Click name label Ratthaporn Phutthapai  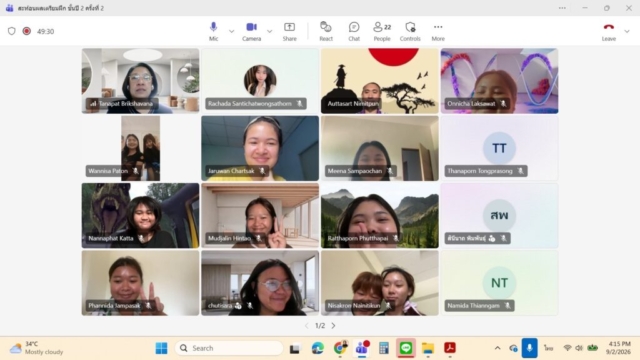[358, 238]
